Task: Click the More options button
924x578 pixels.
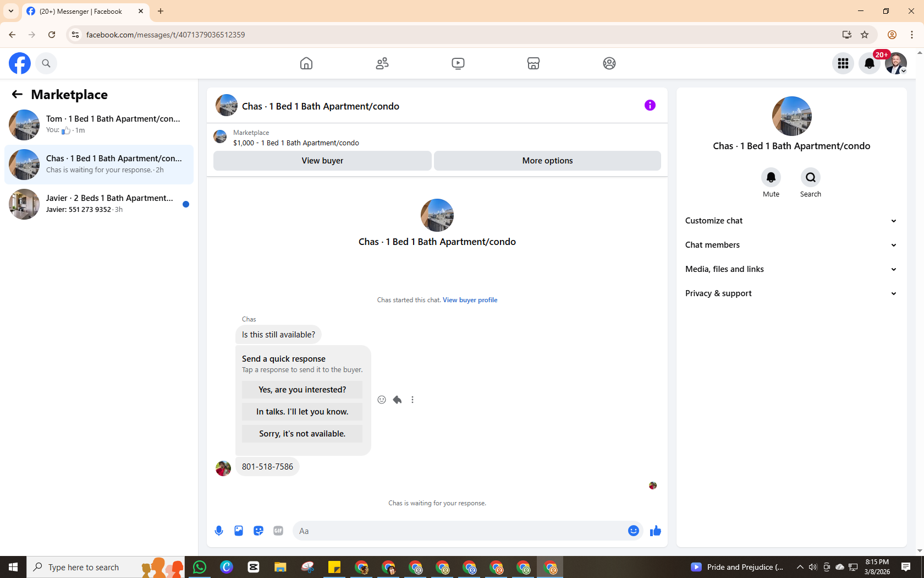Action: pos(547,161)
